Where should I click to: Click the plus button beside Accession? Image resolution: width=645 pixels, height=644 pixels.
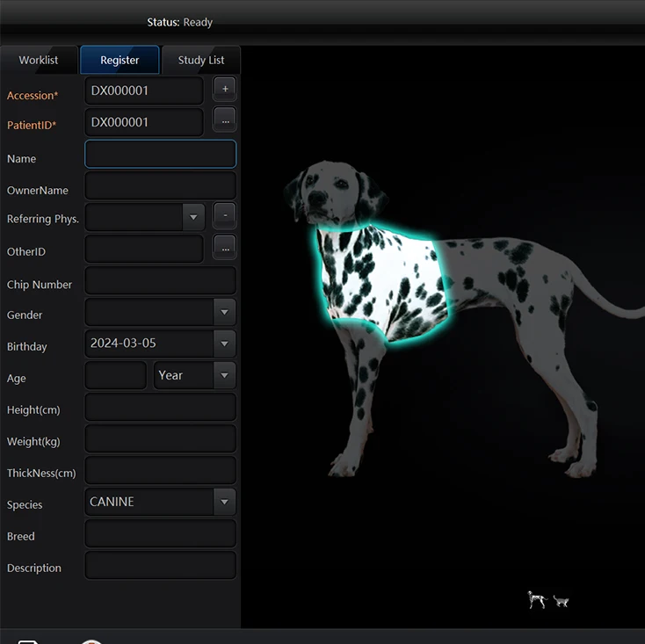[225, 90]
